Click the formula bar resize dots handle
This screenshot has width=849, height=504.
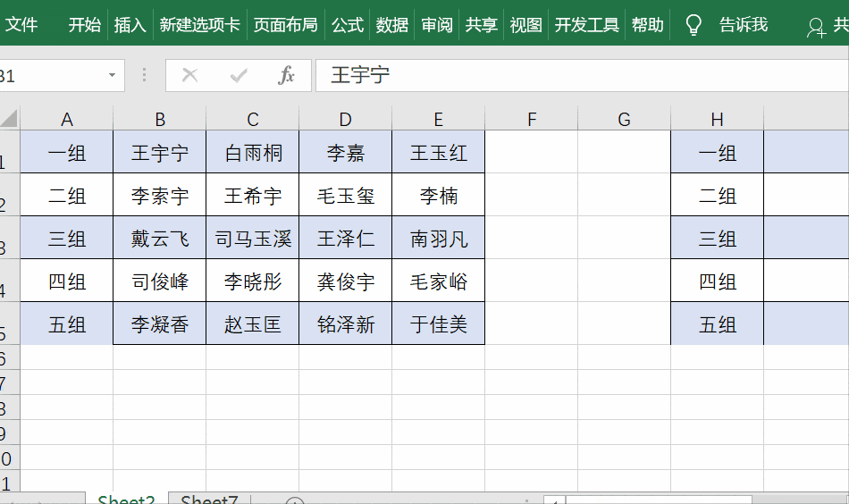click(144, 76)
